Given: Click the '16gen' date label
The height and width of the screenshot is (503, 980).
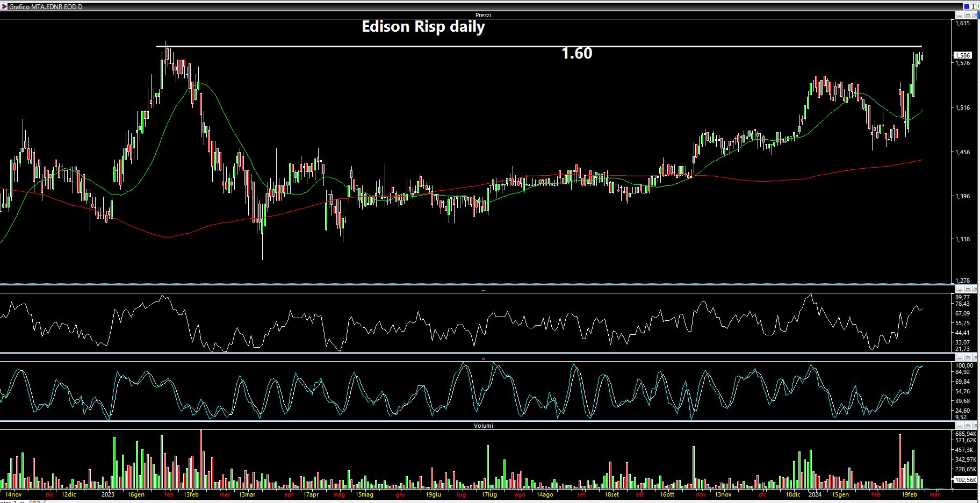Looking at the screenshot, I should (x=136, y=494).
